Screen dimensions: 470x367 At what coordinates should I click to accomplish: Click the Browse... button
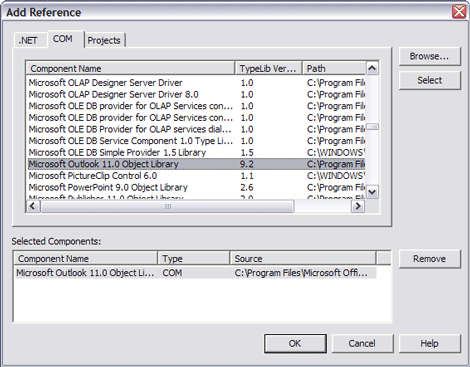click(429, 56)
